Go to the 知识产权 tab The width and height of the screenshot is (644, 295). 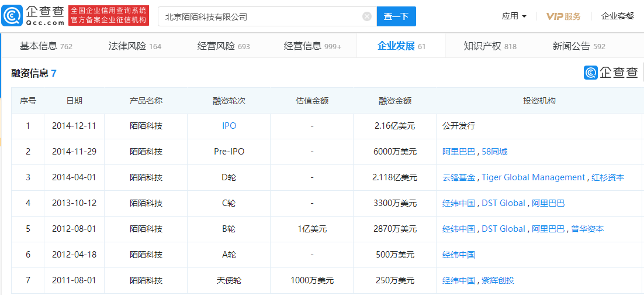[x=490, y=46]
